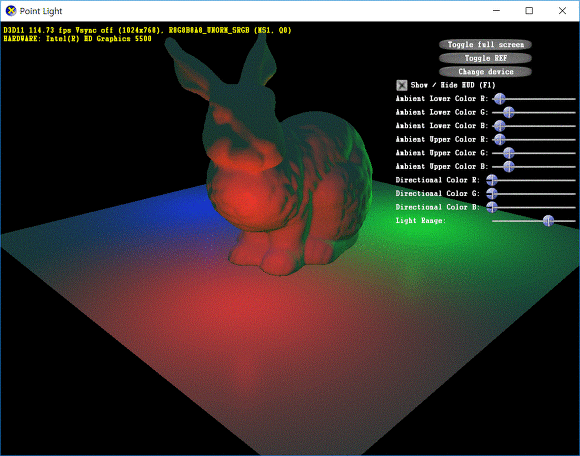This screenshot has width=580, height=456.
Task: Click the 'Show / Hide HUD (F1)' label
Action: click(453, 85)
